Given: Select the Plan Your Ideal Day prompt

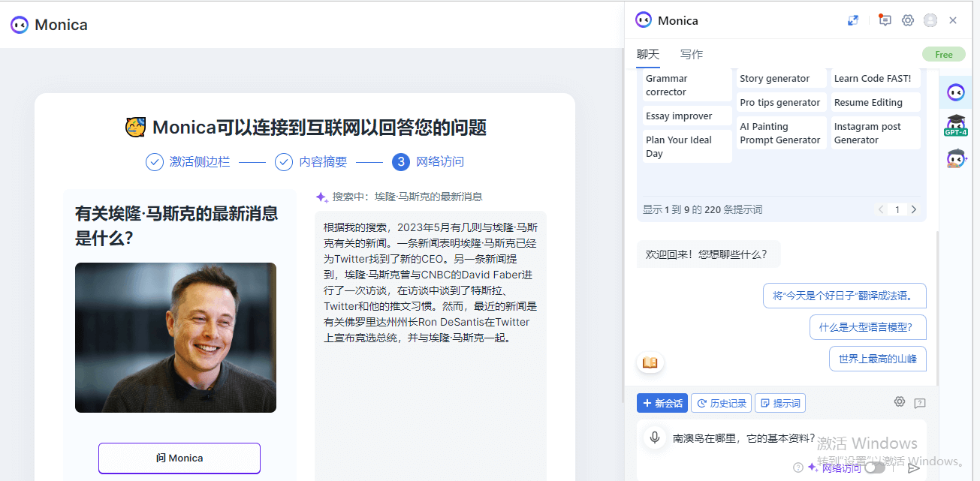Looking at the screenshot, I should (x=686, y=146).
